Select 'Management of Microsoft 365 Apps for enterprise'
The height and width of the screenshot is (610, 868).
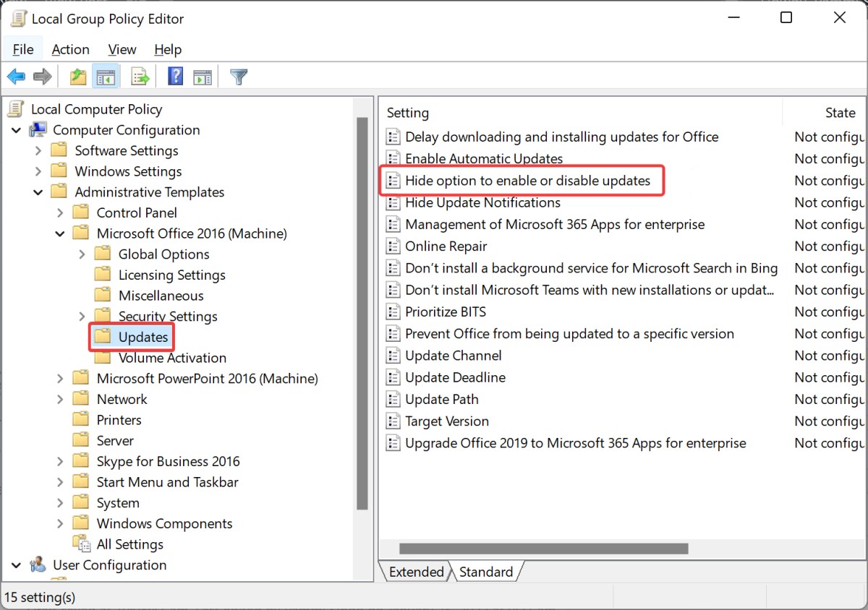pyautogui.click(x=555, y=225)
